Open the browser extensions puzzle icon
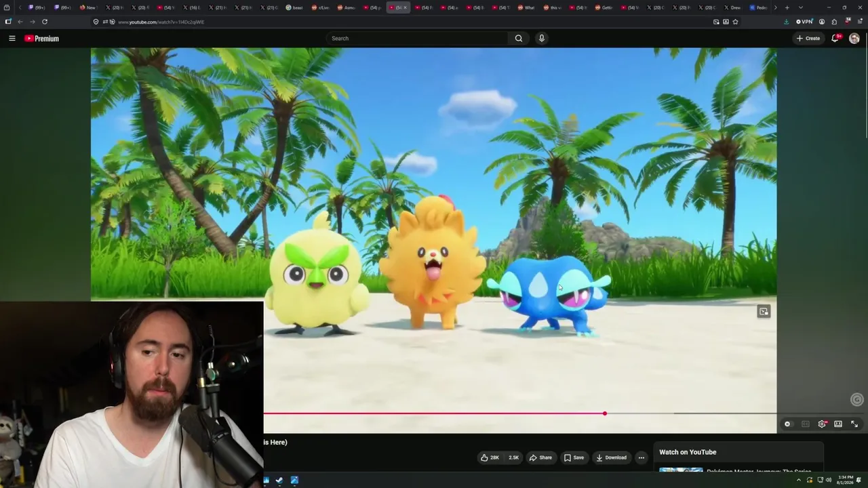 point(834,22)
